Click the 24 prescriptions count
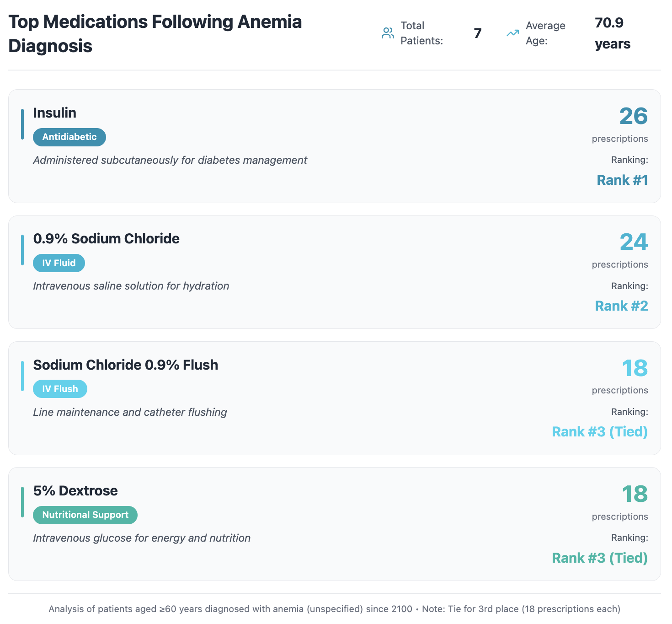 tap(633, 242)
